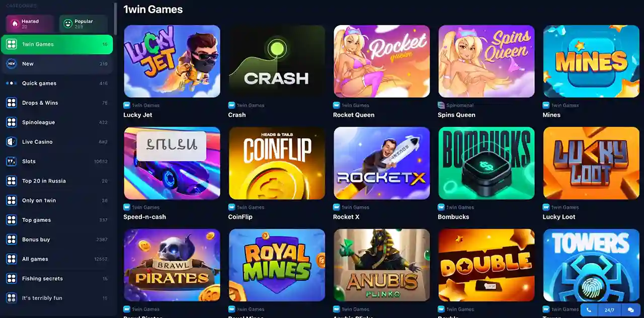Screen dimensions: 644x318
Task: Click the phone call support icon
Action: point(589,310)
